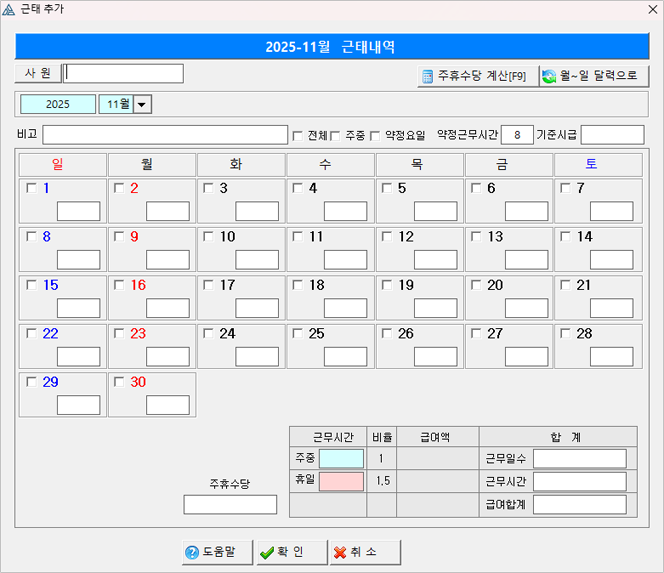Screen dimensions: 664x573
Task: Close the 근태 추가 window
Action: (x=653, y=9)
